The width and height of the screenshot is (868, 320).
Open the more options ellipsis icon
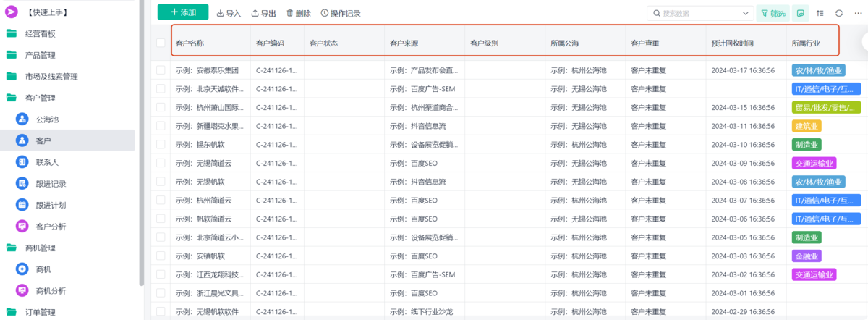tap(858, 13)
